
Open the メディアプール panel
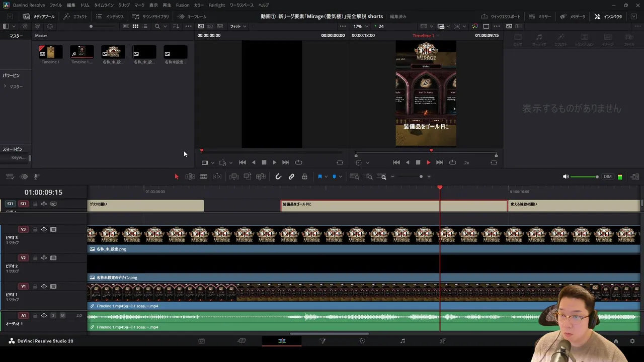39,17
